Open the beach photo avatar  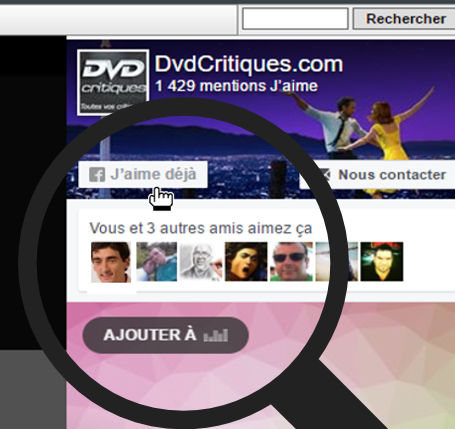pos(337,262)
